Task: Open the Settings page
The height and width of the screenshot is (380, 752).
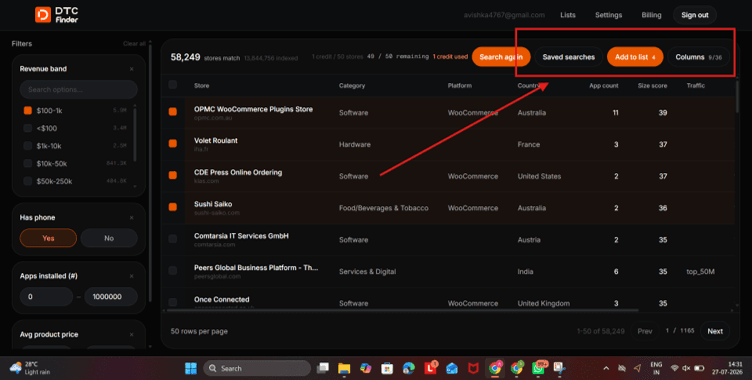Action: (608, 15)
